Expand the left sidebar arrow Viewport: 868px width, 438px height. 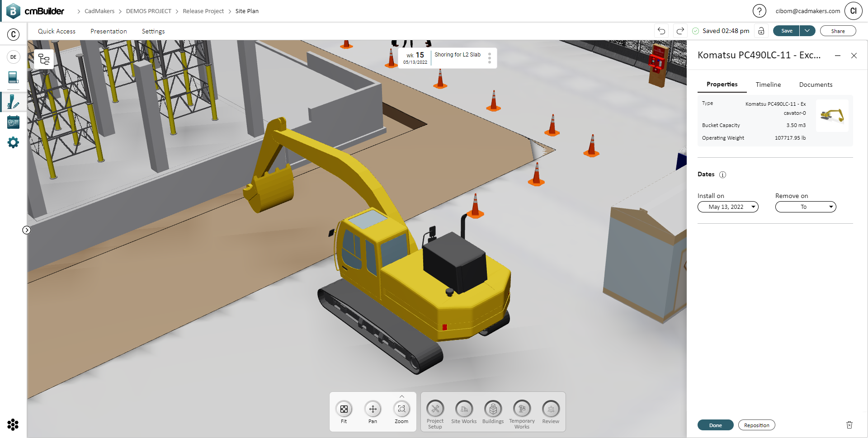click(x=27, y=230)
